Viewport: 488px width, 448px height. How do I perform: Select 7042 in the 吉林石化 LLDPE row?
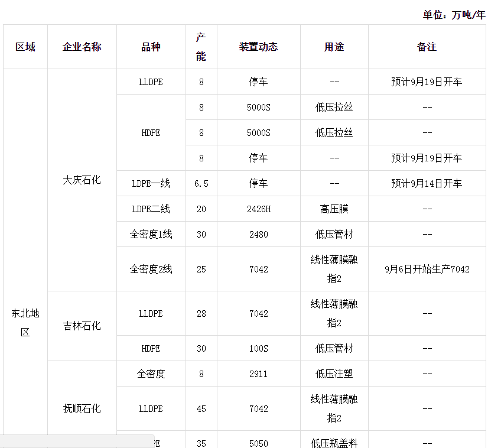pyautogui.click(x=259, y=313)
